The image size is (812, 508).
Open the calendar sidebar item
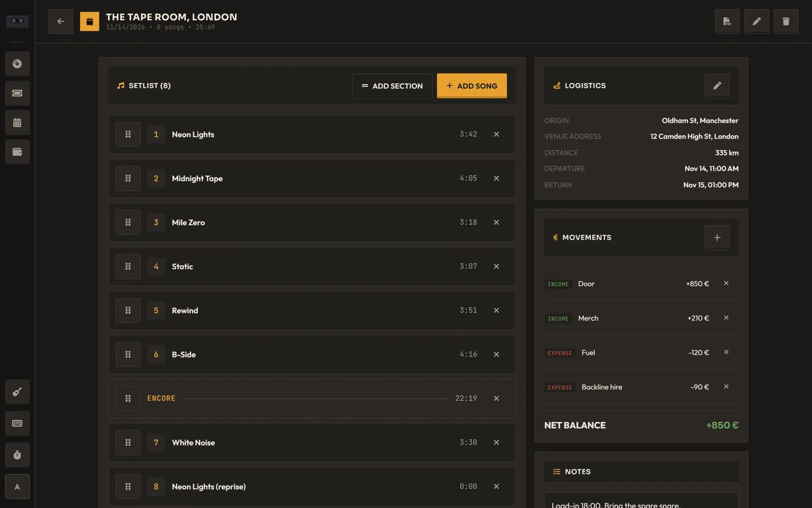[17, 123]
